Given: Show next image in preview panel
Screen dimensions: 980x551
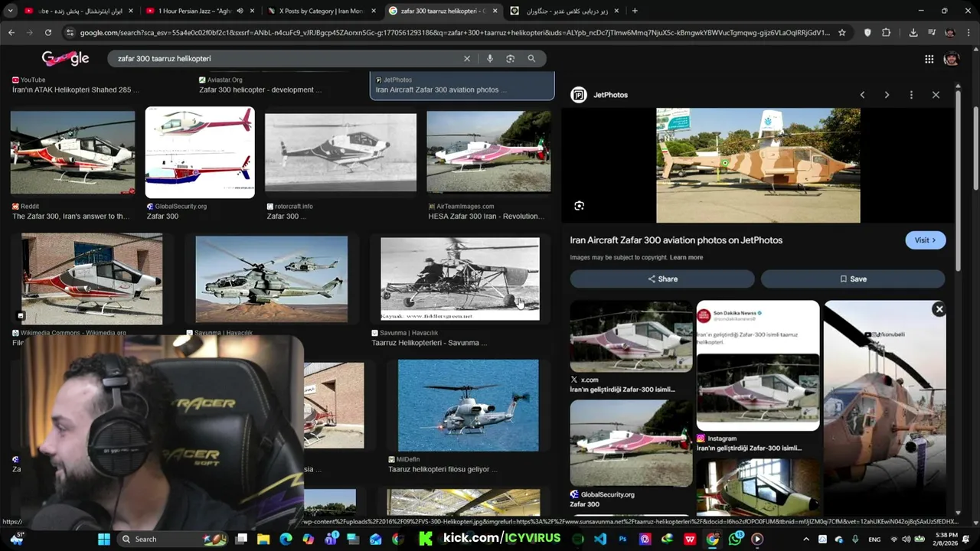Looking at the screenshot, I should 887,95.
